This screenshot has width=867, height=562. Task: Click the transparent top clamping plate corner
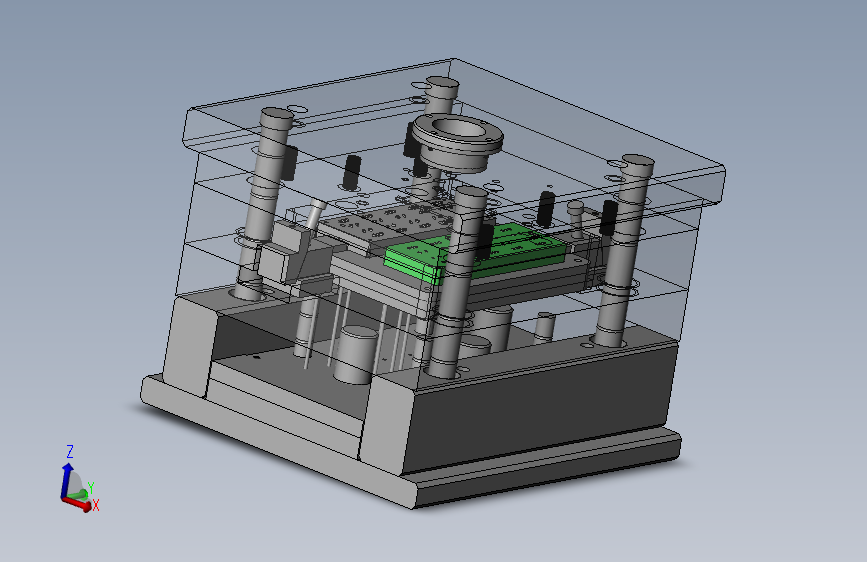(713, 183)
